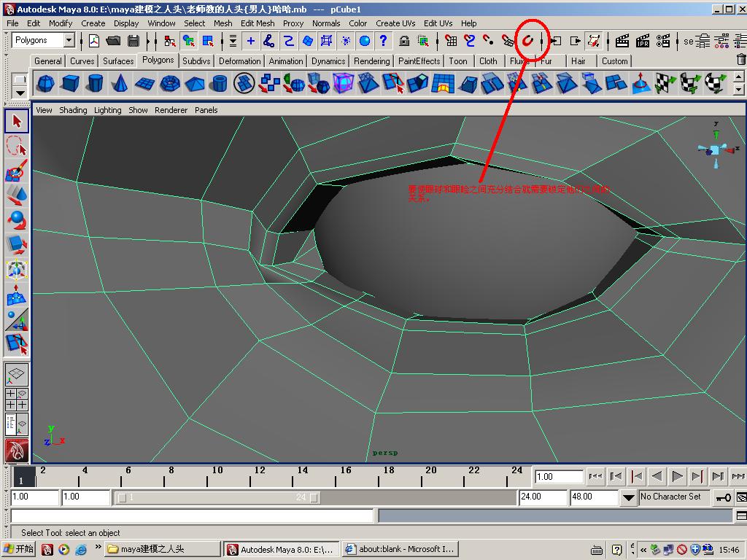Click the Open Scene folder icon
Image resolution: width=747 pixels, height=560 pixels.
[x=113, y=41]
